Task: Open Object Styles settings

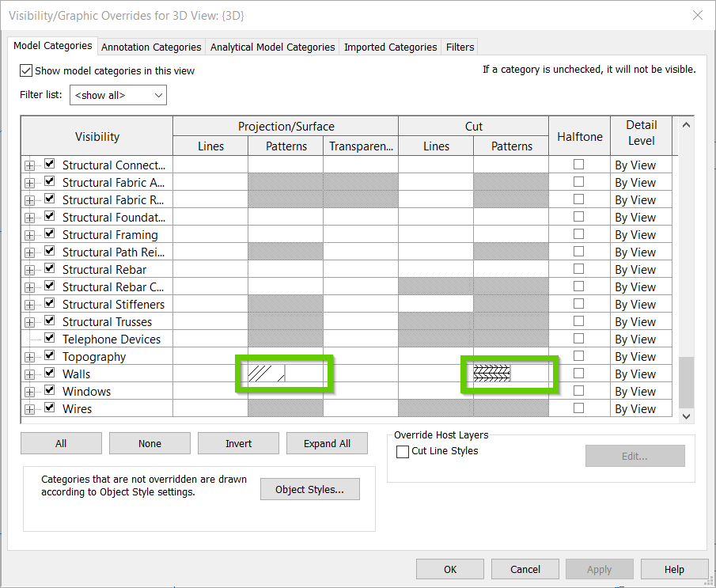Action: 310,489
